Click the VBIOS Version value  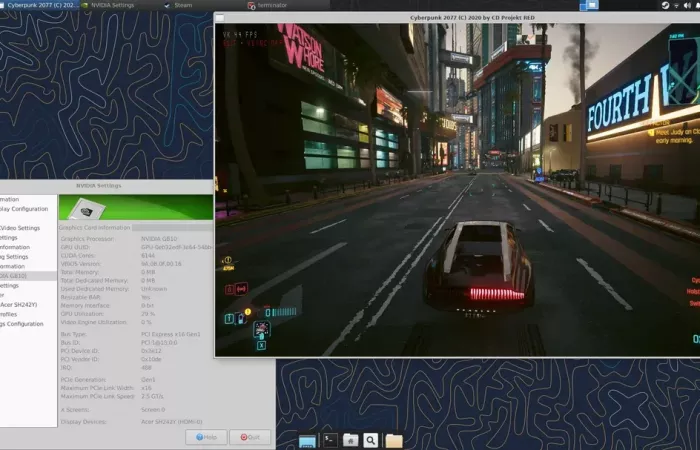[x=161, y=264]
